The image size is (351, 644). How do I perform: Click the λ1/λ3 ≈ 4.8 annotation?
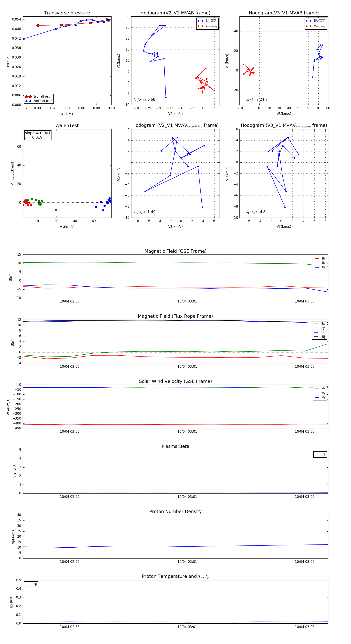click(256, 212)
